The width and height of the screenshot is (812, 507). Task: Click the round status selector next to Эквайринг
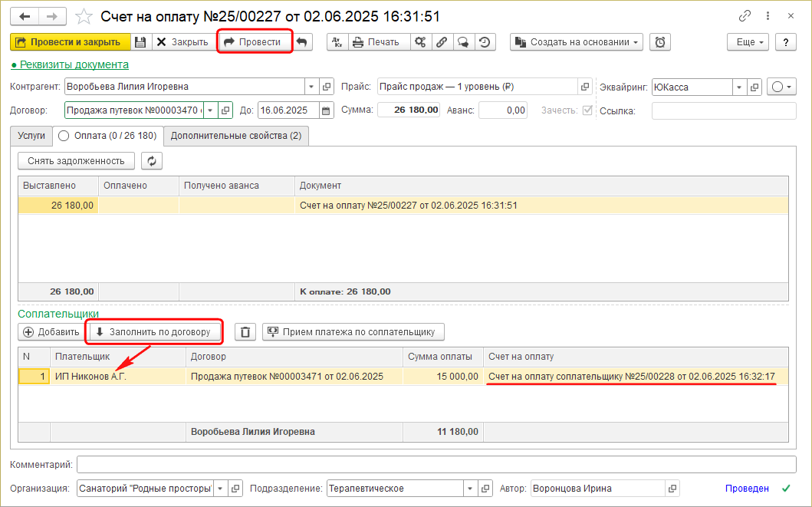781,87
